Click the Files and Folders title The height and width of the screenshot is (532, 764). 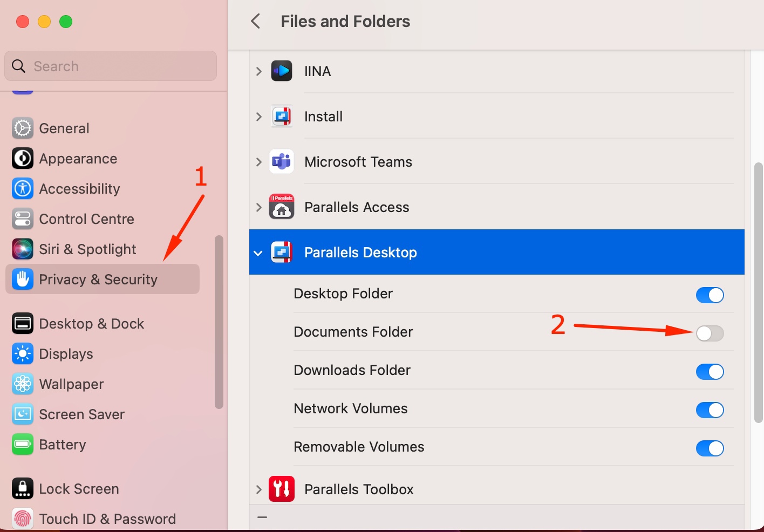point(345,22)
